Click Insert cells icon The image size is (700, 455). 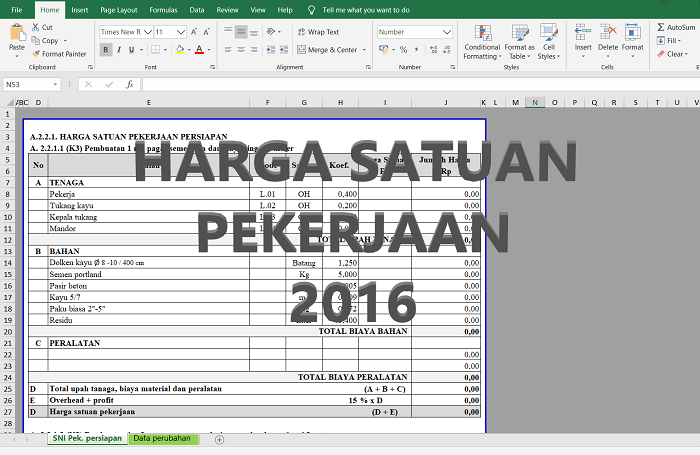(x=583, y=33)
